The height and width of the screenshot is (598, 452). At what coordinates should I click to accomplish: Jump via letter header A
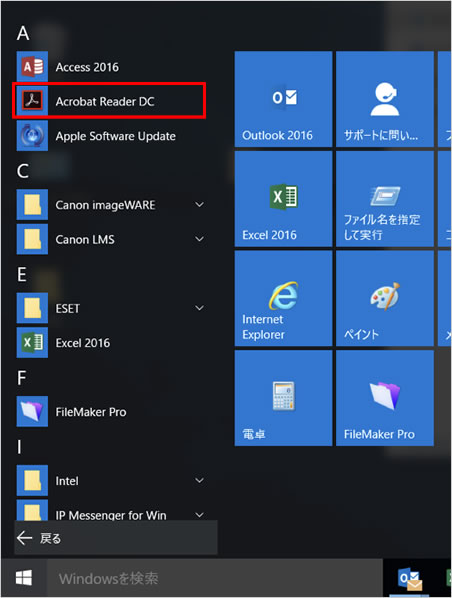[23, 33]
